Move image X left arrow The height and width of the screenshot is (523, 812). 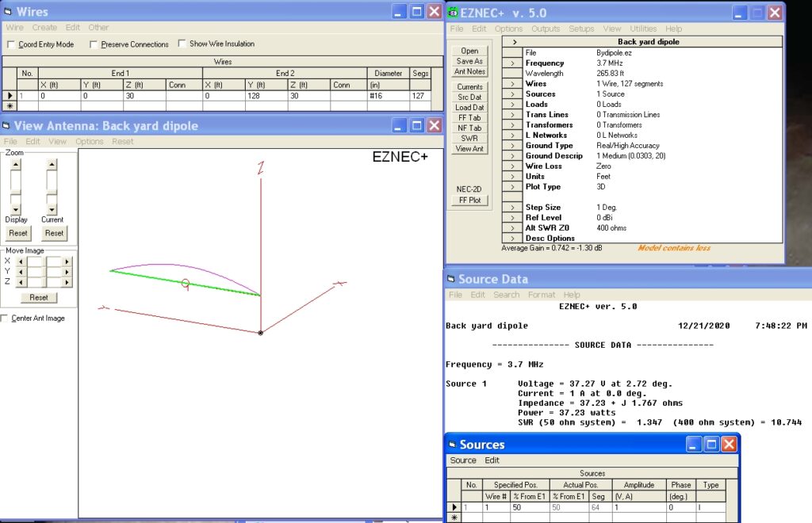click(x=21, y=261)
